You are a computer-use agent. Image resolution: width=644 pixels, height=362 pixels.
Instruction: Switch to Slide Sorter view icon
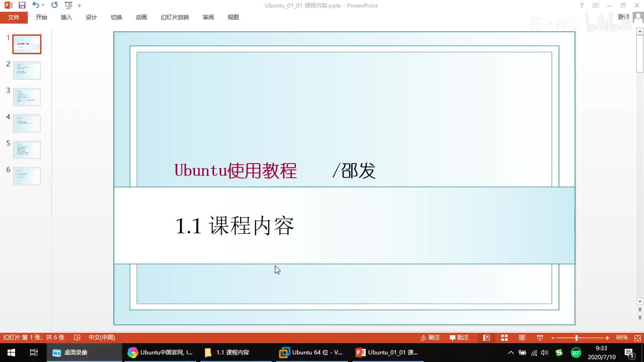[504, 337]
